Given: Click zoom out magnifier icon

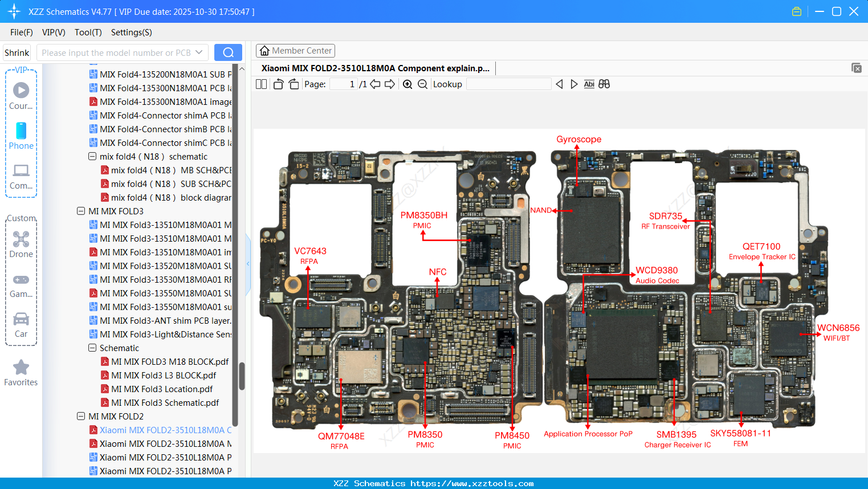Looking at the screenshot, I should point(422,84).
